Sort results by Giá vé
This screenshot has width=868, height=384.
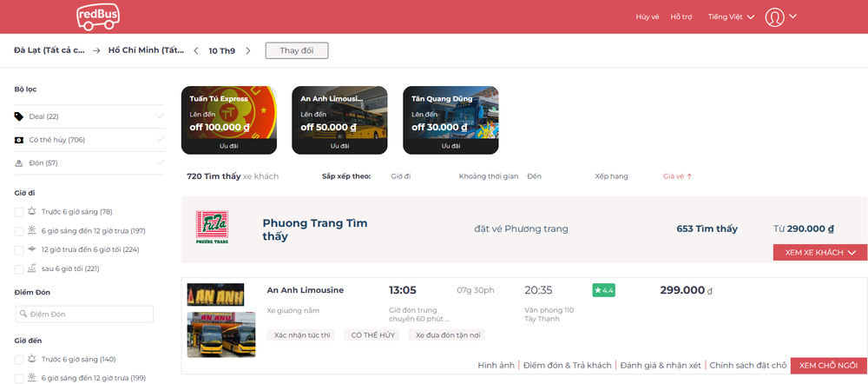click(x=678, y=176)
